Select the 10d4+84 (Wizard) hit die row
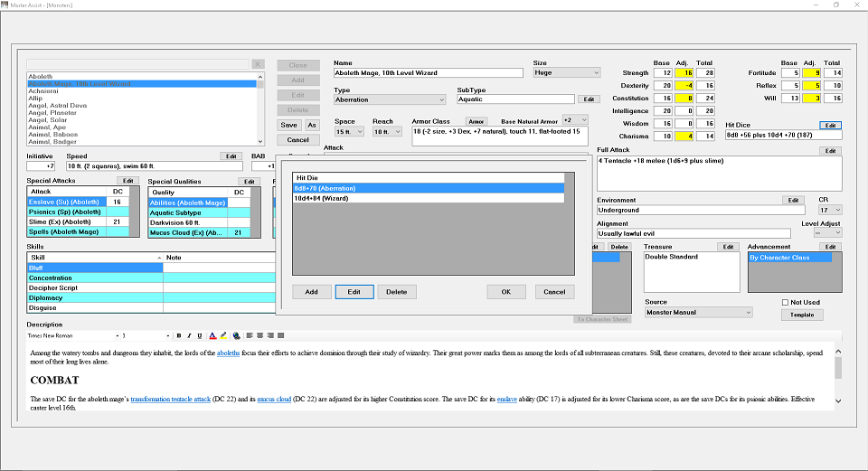868x471 pixels. coord(429,198)
